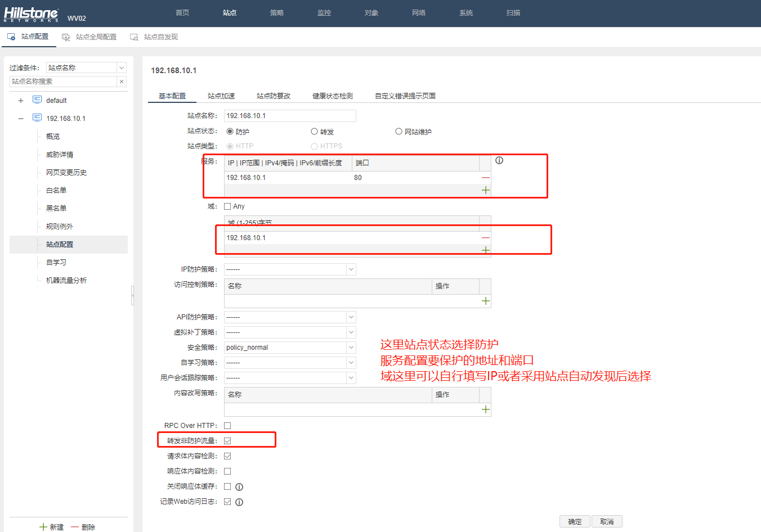Clear the 站点名称搜索 search box
761x532 pixels.
pyautogui.click(x=122, y=82)
